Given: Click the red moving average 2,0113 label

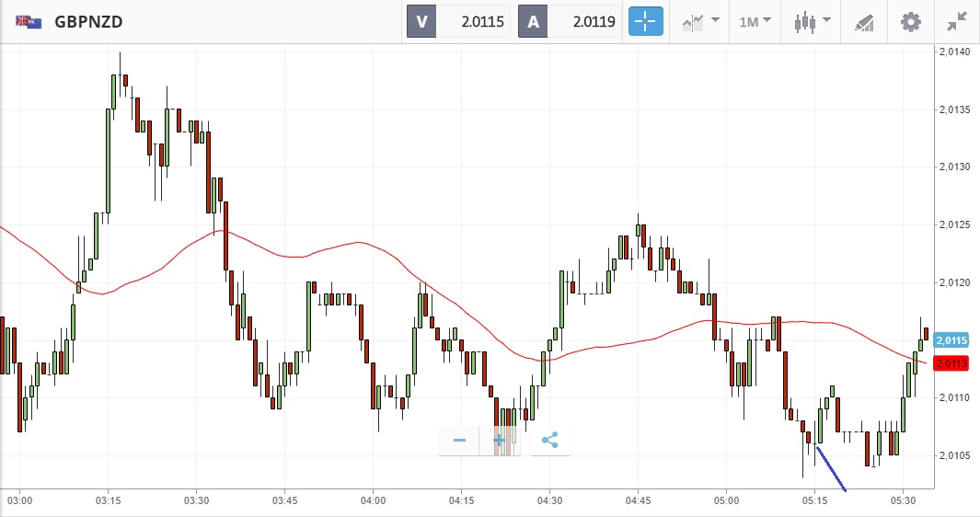Looking at the screenshot, I should tap(951, 363).
